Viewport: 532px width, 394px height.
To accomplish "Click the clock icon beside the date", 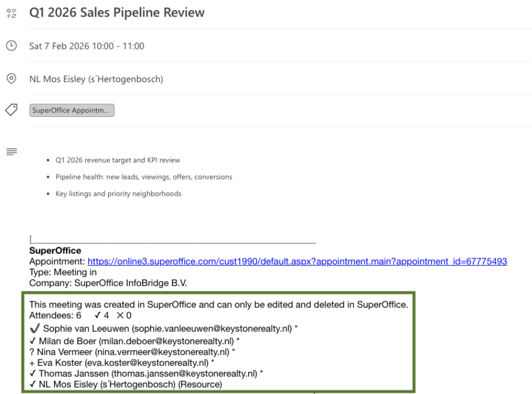I will (x=11, y=46).
